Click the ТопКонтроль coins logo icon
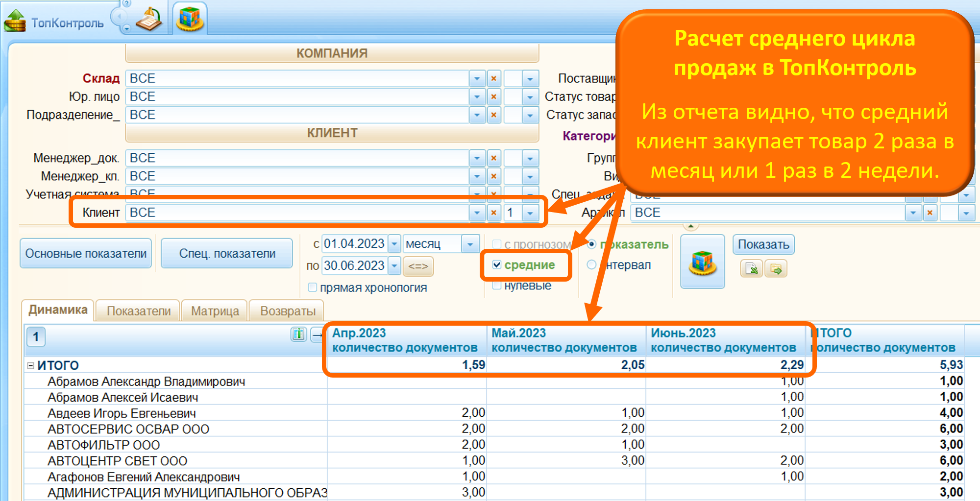Screen dimensions: 980x501 pos(15,21)
